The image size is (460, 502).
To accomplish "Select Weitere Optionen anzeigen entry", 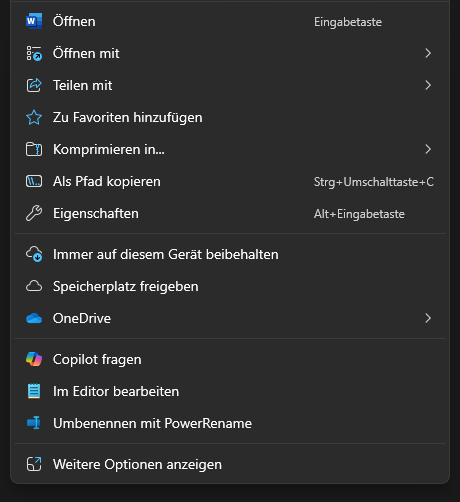I will [x=230, y=464].
